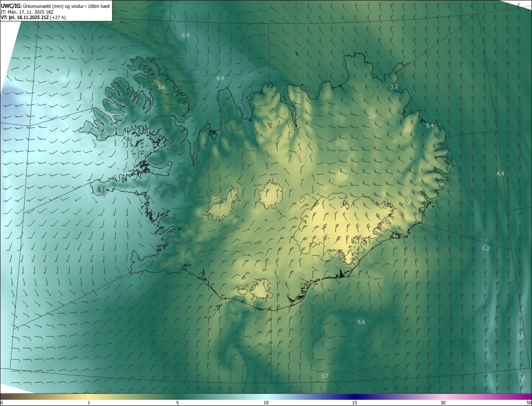Click the 50 tick on the color scale
The height and width of the screenshot is (406, 532).
[529, 403]
